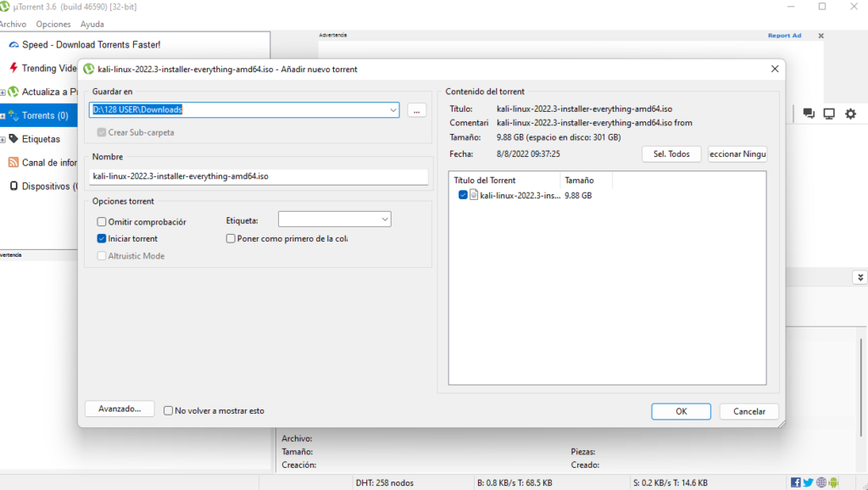Viewport: 868px width, 490px height.
Task: Open Speed - Download Torrents Faster item
Action: [91, 44]
